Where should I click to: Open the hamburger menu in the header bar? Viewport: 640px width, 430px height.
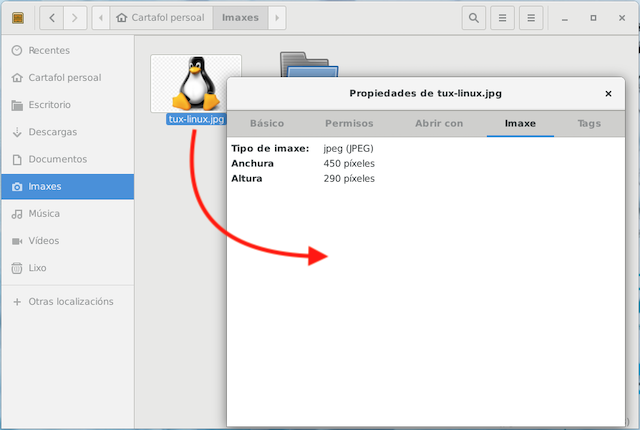tap(532, 18)
